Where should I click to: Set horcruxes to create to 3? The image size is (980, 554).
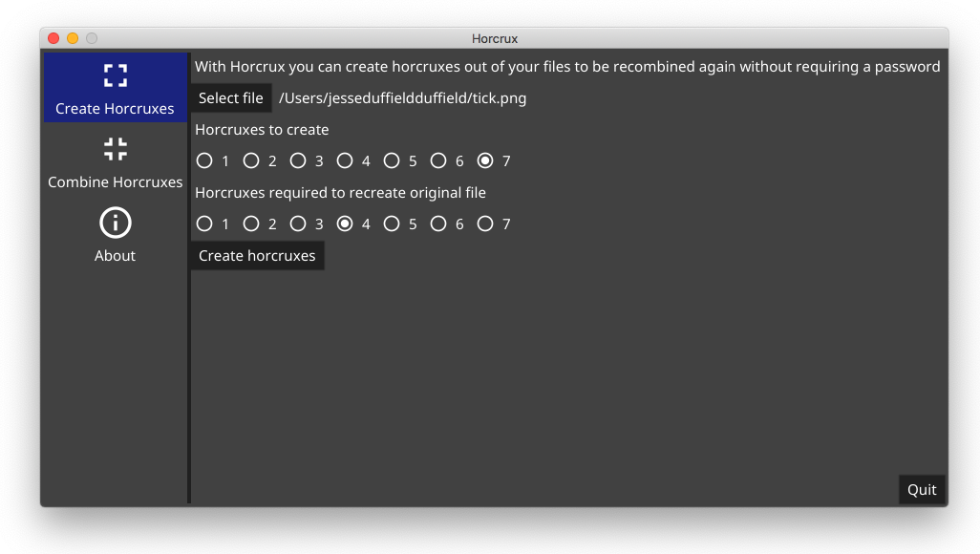298,160
